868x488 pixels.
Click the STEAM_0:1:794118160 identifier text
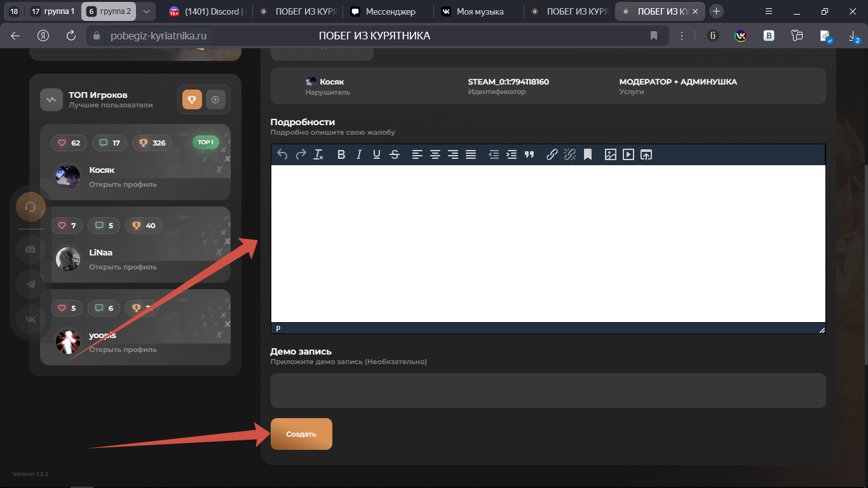click(x=508, y=82)
